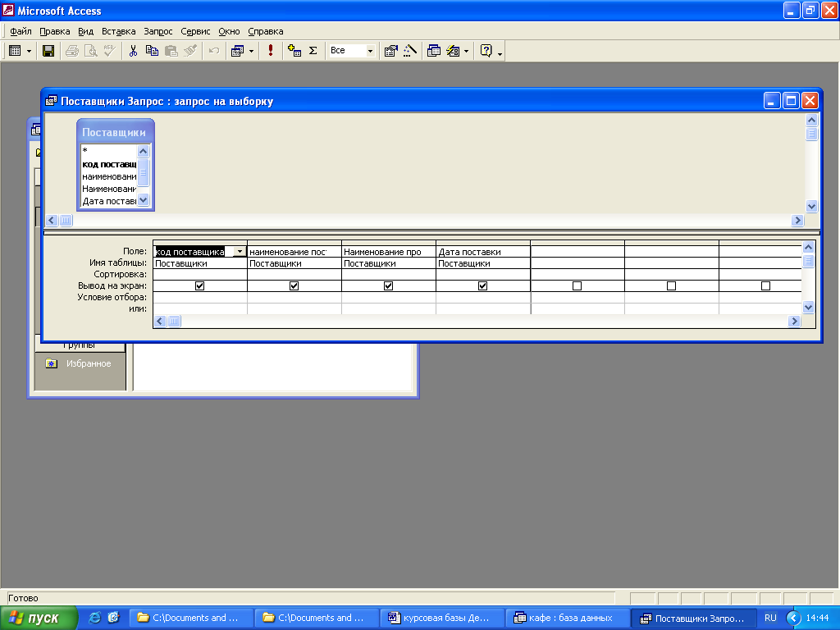Switch to курсовая базы Де taskbar button
The image size is (840, 630).
442,618
